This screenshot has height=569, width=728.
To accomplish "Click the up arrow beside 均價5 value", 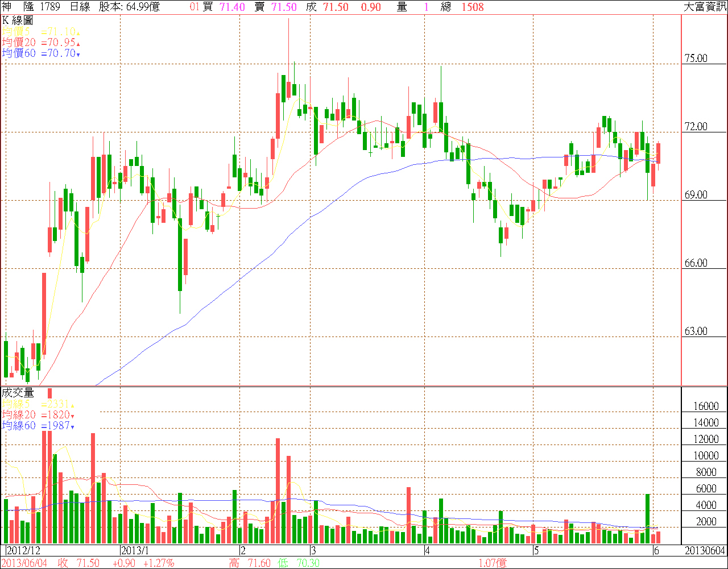I will [78, 32].
